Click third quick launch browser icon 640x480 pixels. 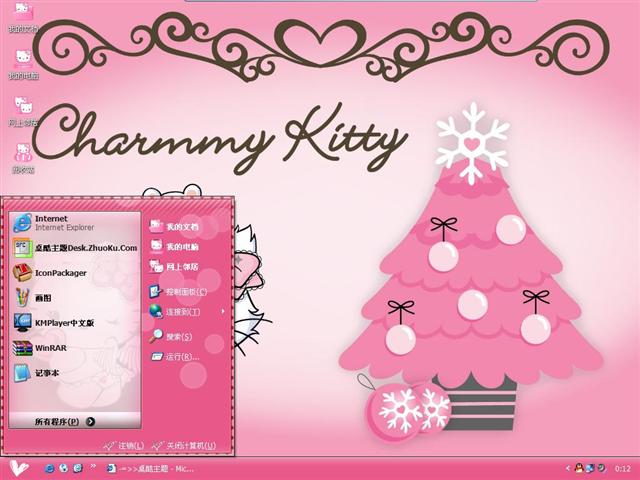pyautogui.click(x=78, y=469)
